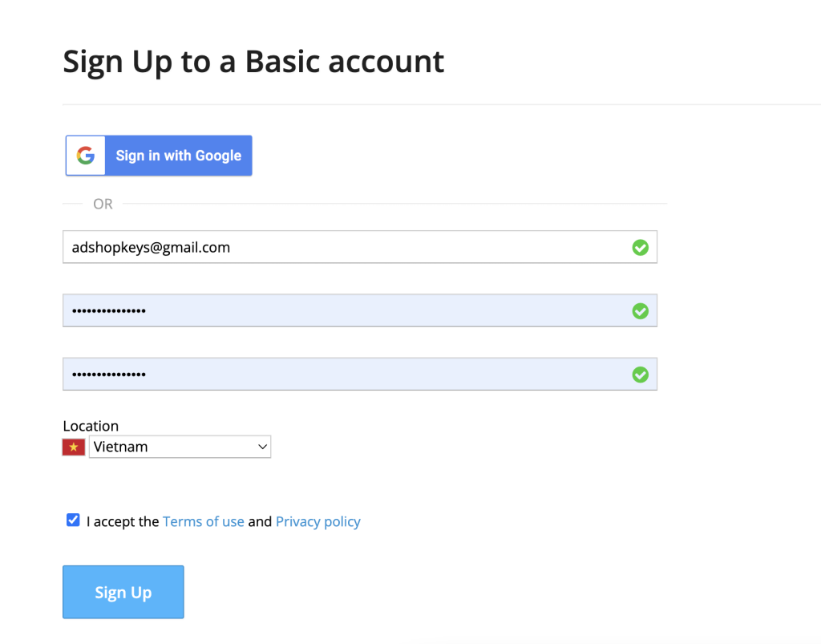The image size is (821, 644).
Task: Click green checkmark in first password field
Action: coord(640,311)
